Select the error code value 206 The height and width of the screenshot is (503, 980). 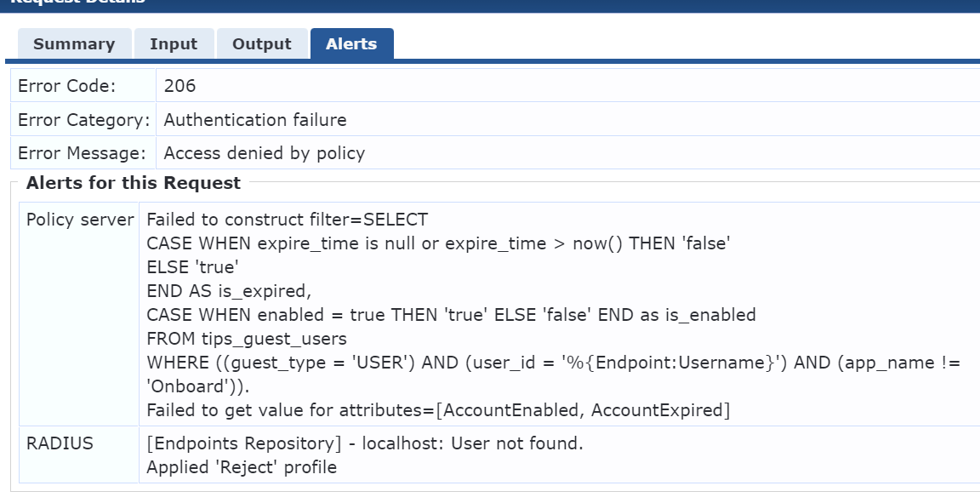tap(179, 86)
